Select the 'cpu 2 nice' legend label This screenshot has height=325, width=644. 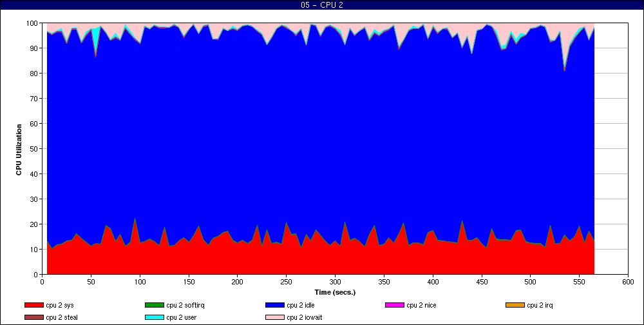[x=421, y=305]
